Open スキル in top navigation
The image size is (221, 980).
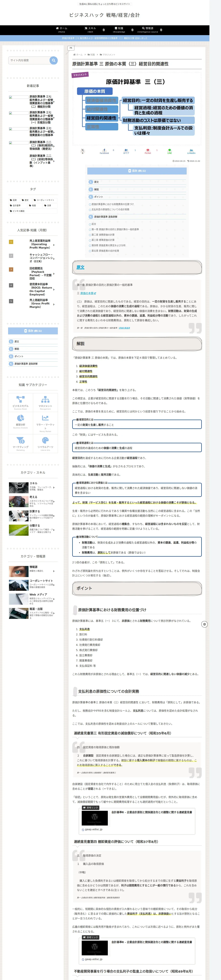pos(90,30)
